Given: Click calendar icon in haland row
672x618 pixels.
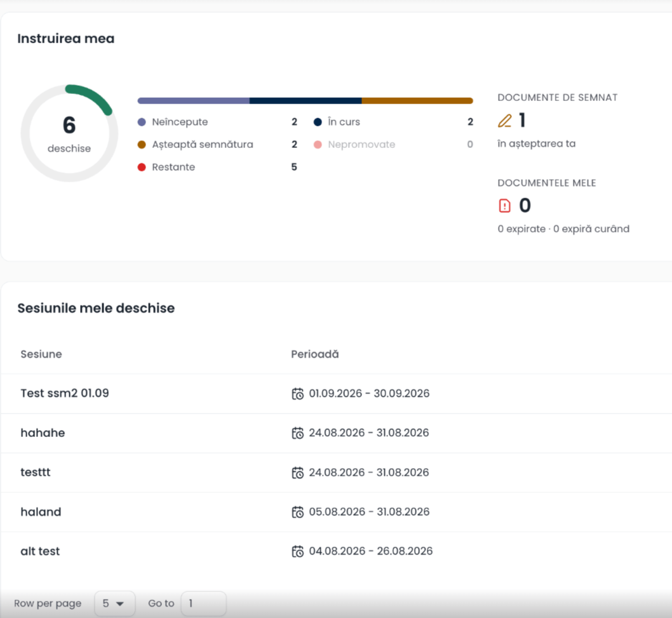Looking at the screenshot, I should (x=297, y=512).
